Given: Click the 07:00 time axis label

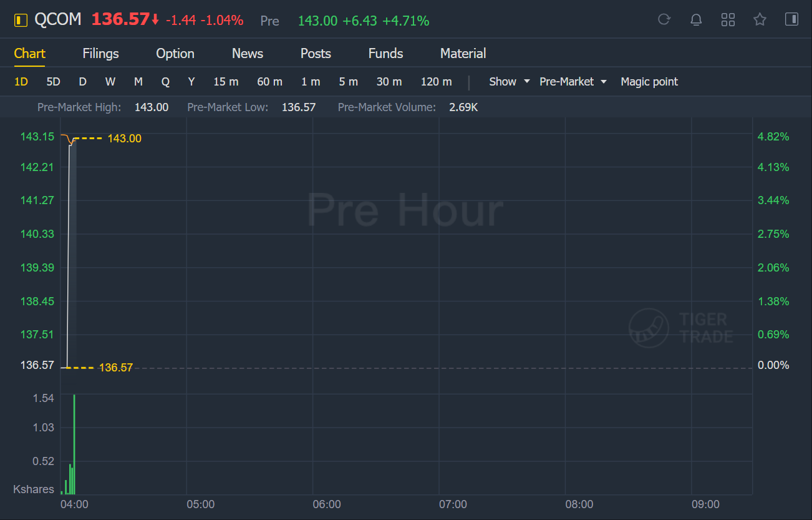Looking at the screenshot, I should pos(453,504).
